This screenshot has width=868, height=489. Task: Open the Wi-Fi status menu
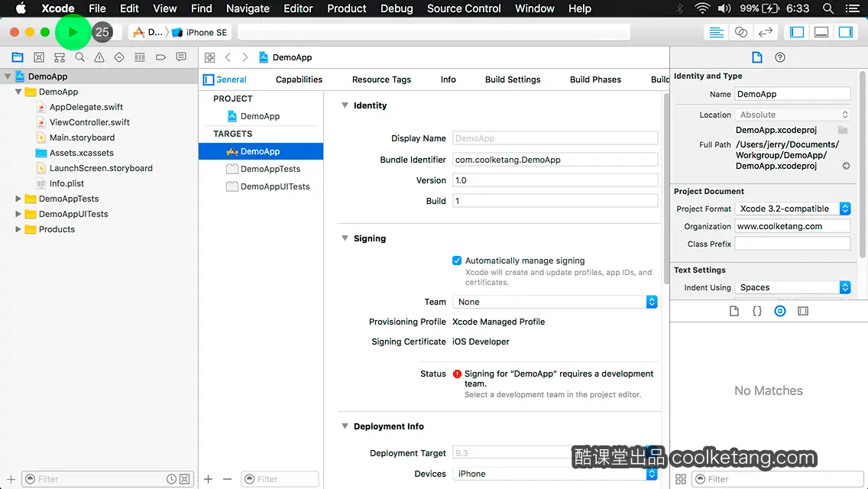click(702, 8)
